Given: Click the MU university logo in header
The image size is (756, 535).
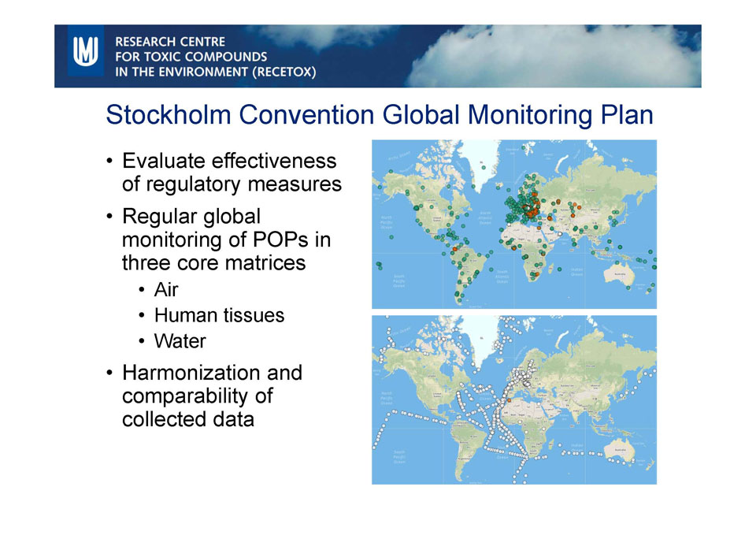Looking at the screenshot, I should 84,51.
